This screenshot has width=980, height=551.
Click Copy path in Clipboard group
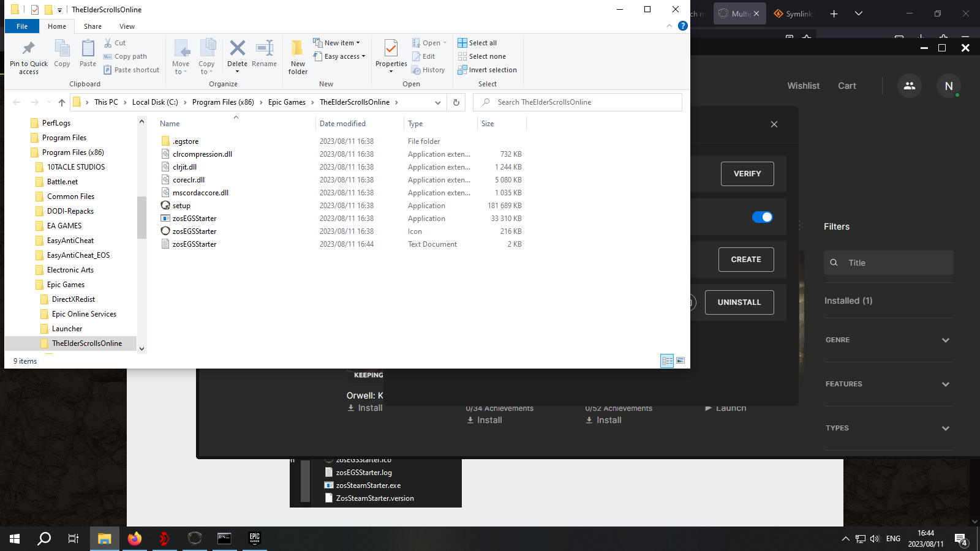pos(125,56)
